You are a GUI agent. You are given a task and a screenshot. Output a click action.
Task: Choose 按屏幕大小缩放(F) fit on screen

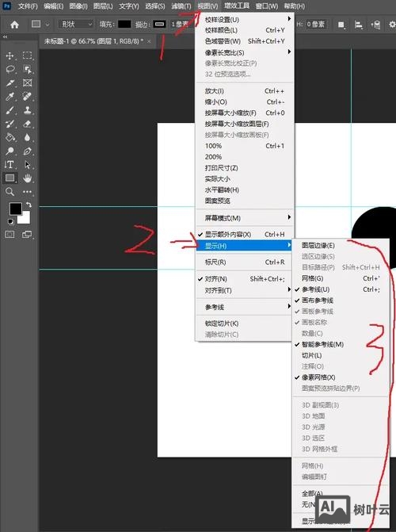[x=245, y=113]
